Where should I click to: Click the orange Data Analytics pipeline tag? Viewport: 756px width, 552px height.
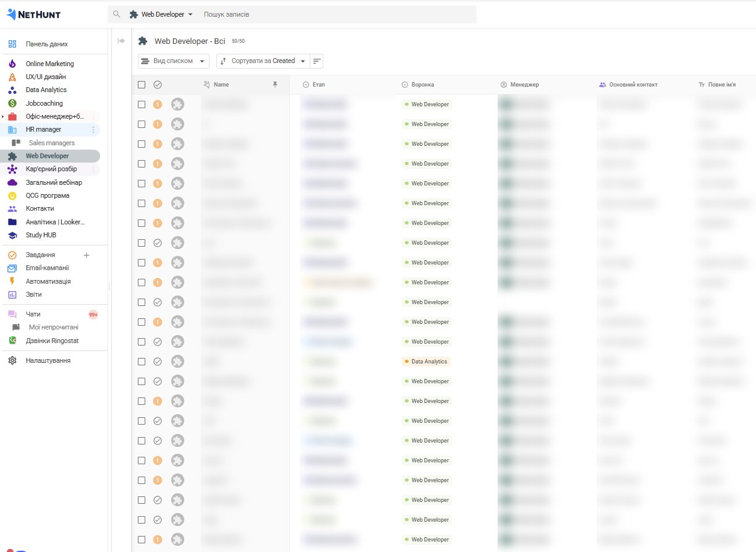tap(426, 362)
